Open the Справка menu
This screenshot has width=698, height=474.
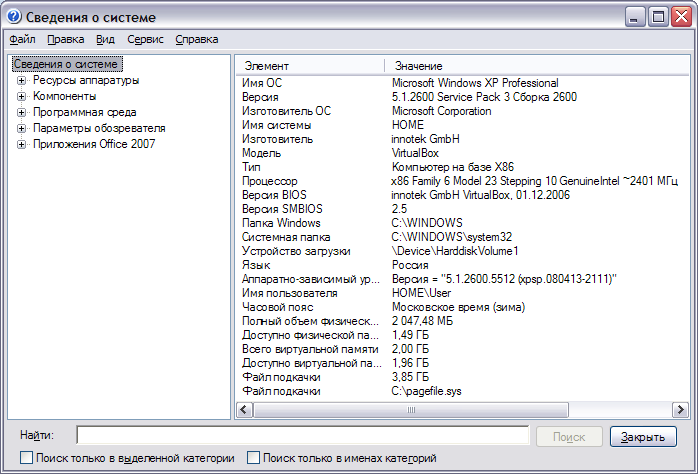coord(197,40)
